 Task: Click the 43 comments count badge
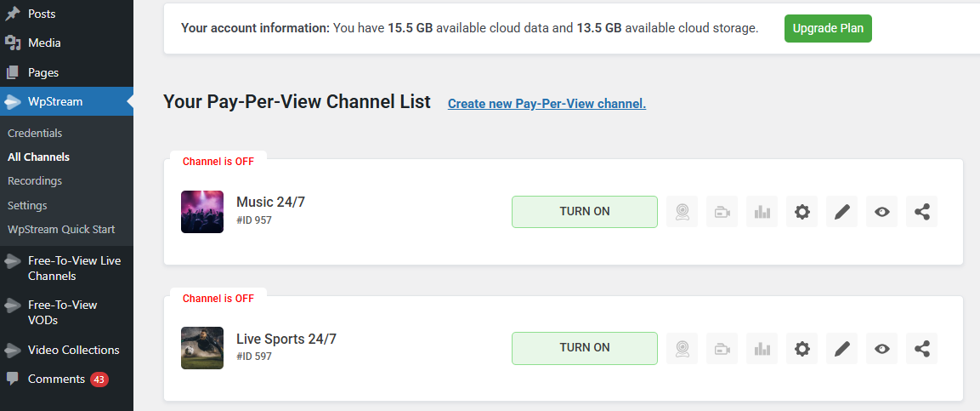pyautogui.click(x=99, y=380)
